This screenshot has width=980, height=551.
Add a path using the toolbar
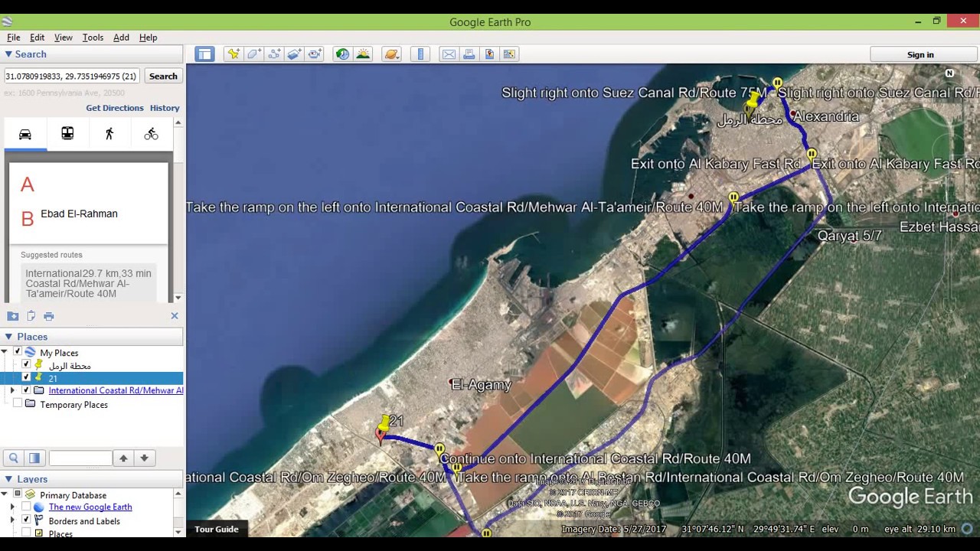[274, 54]
